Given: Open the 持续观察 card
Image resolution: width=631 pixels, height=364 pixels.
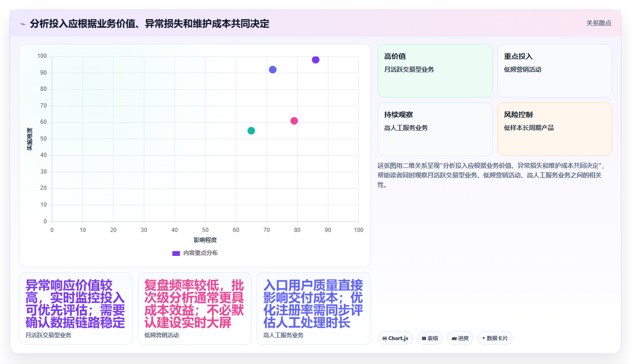Looking at the screenshot, I should (x=435, y=129).
